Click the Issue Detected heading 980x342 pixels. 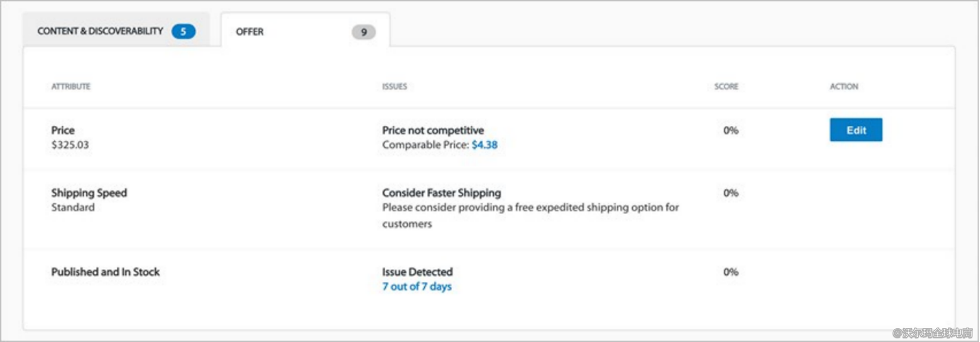417,272
